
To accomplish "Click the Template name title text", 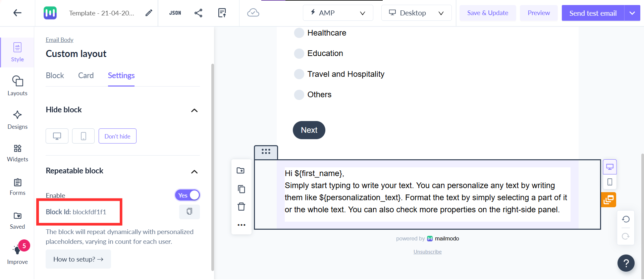I will click(102, 13).
